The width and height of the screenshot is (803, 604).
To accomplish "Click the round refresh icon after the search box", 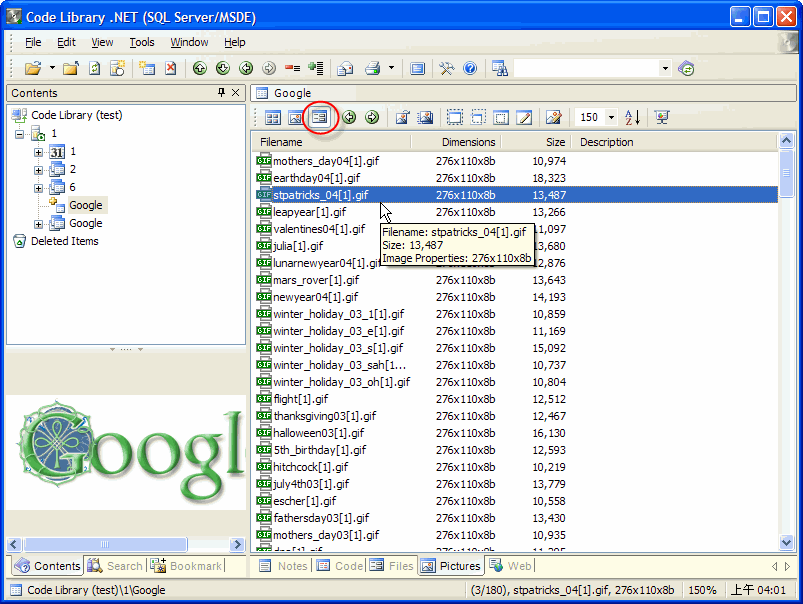I will 686,68.
